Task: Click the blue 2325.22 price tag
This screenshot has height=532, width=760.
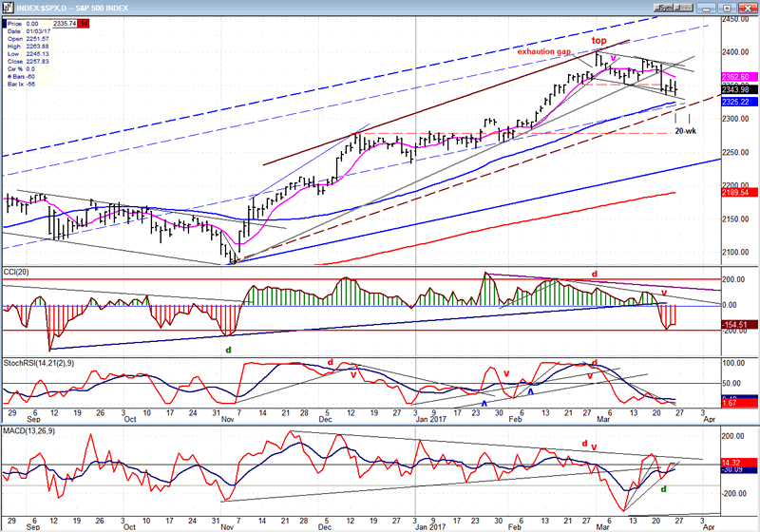Action: (737, 102)
